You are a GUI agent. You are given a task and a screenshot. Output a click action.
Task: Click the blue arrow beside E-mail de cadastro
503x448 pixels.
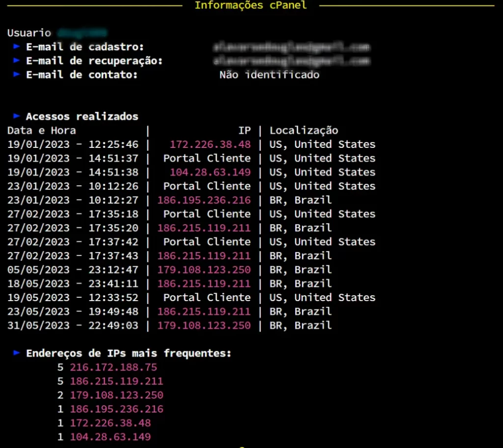pos(16,47)
